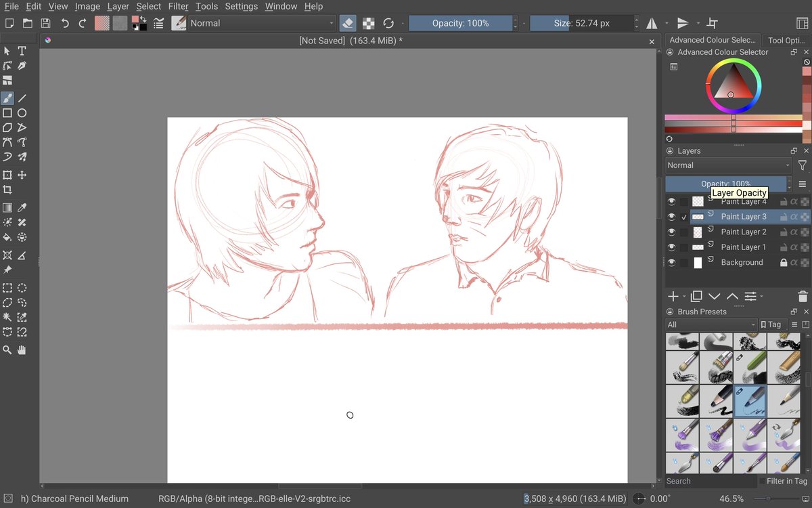This screenshot has height=508, width=812.
Task: Select the Move tool
Action: pos(22,175)
